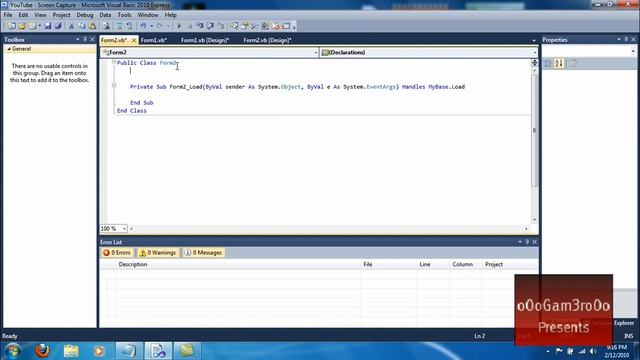Image resolution: width=640 pixels, height=360 pixels.
Task: Open the Edit menu
Action: click(23, 15)
